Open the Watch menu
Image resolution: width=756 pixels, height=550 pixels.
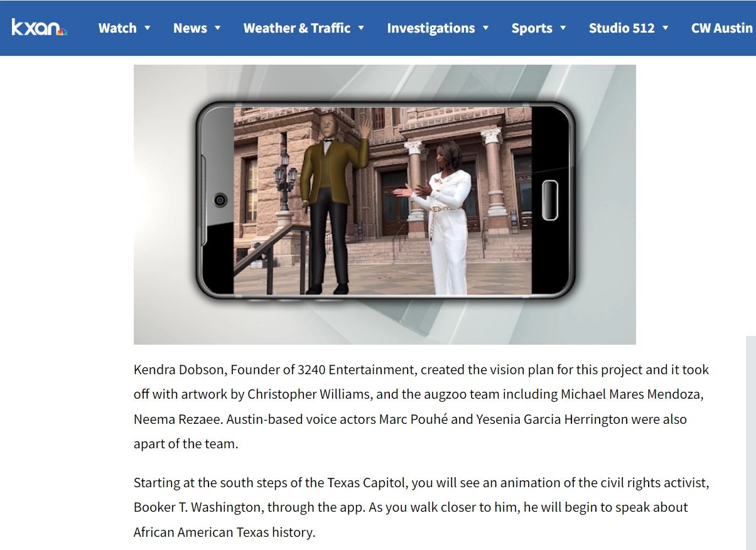pos(118,28)
